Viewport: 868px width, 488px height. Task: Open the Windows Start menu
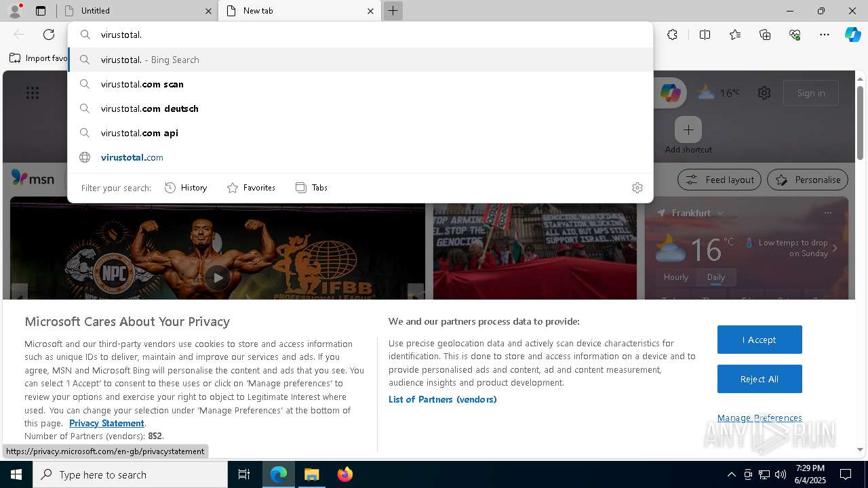(16, 474)
